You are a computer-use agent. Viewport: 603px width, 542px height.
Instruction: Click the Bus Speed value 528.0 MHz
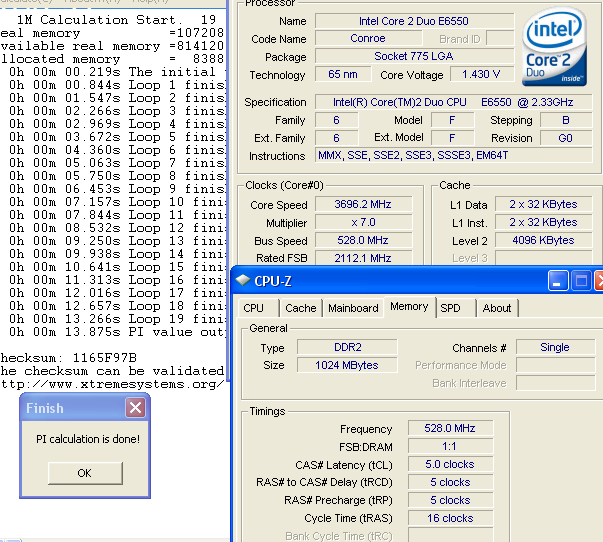pos(363,240)
